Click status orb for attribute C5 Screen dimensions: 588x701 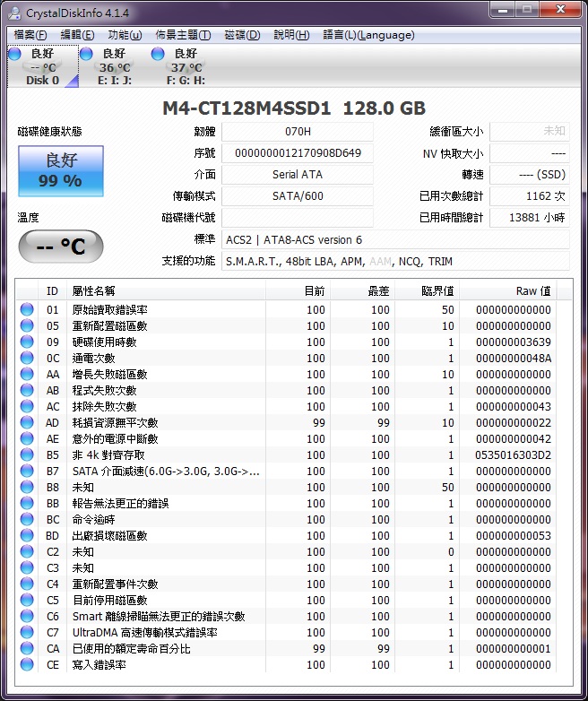(27, 600)
